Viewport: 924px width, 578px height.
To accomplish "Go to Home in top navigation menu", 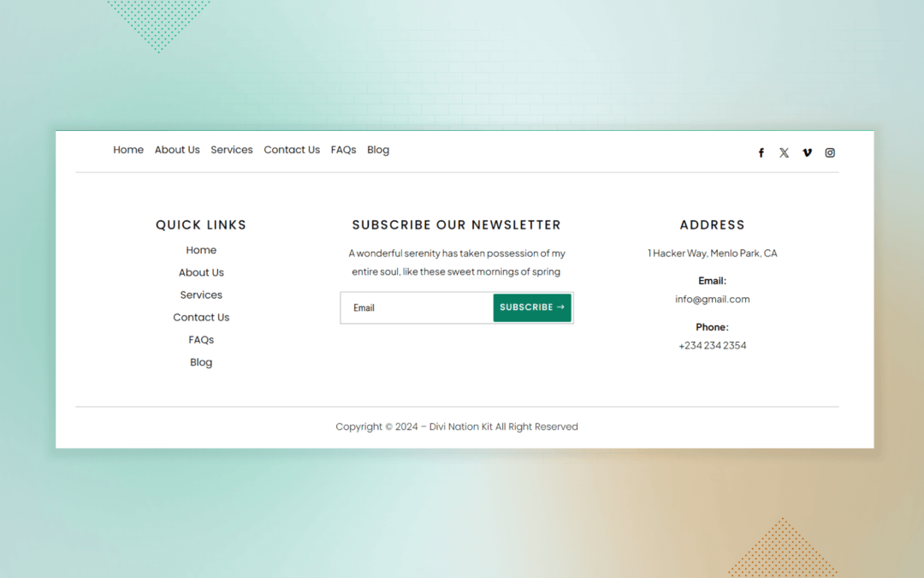I will (128, 150).
